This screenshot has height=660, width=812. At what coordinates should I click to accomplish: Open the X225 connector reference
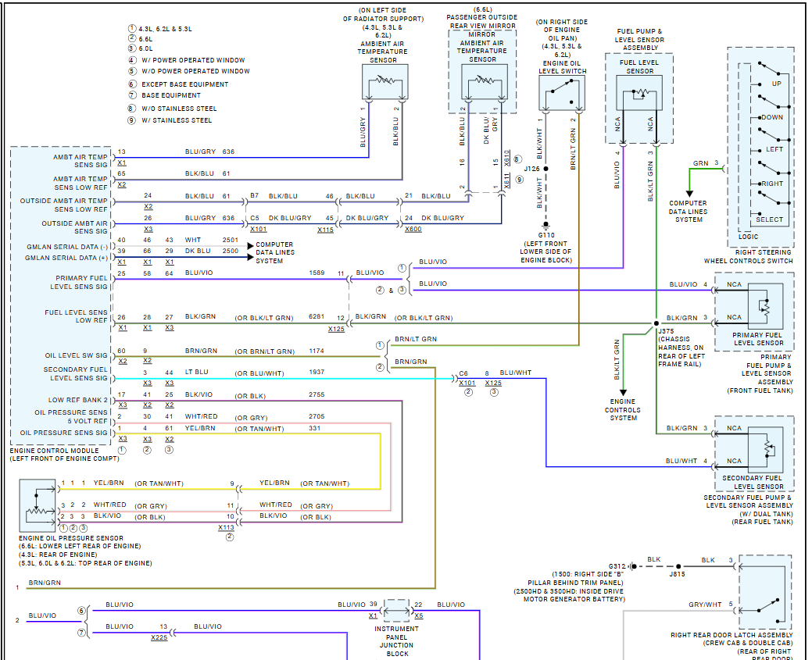pos(159,637)
